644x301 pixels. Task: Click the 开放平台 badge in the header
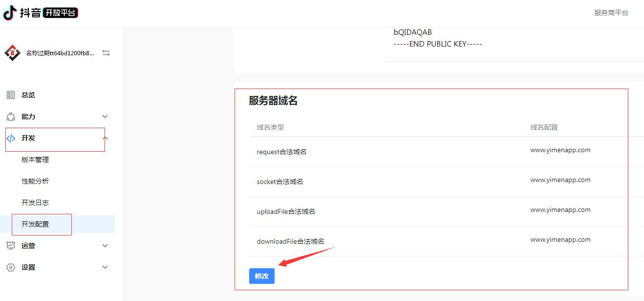point(61,13)
